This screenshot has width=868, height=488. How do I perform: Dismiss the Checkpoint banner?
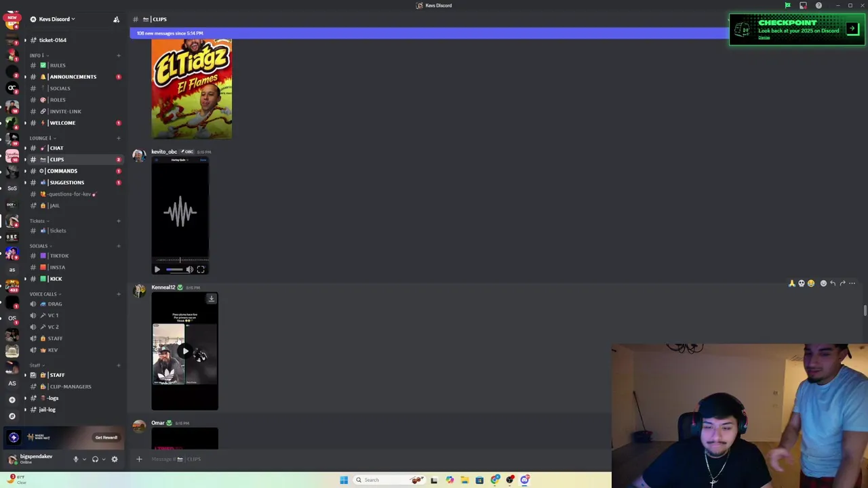tap(764, 38)
